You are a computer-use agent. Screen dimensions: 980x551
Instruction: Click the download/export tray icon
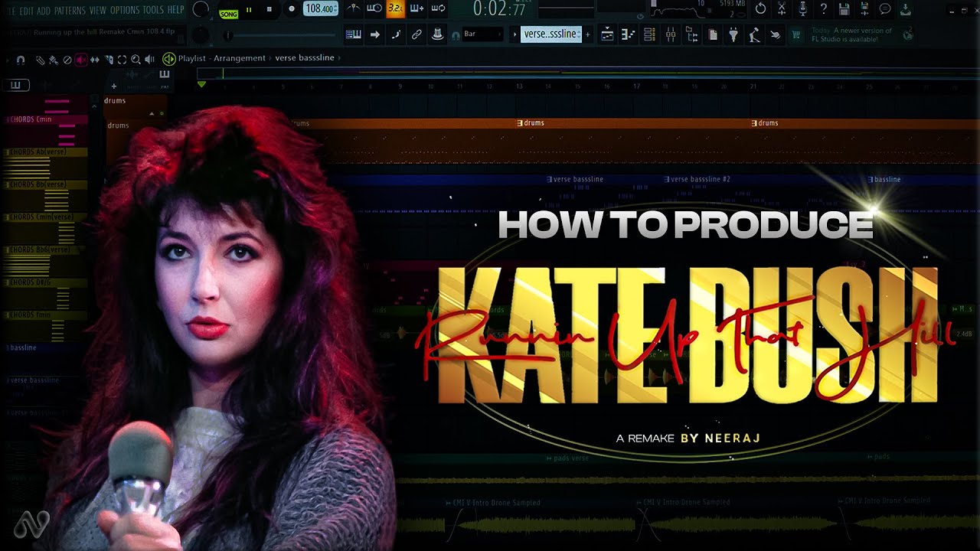pos(906,9)
